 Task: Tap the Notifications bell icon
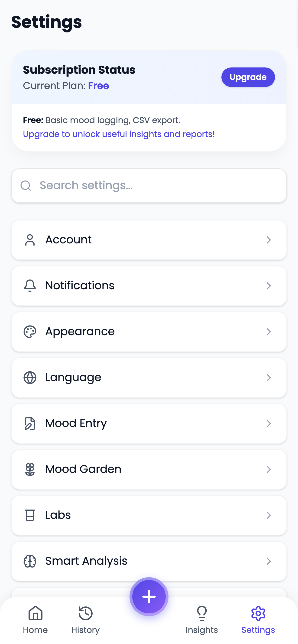(x=30, y=286)
